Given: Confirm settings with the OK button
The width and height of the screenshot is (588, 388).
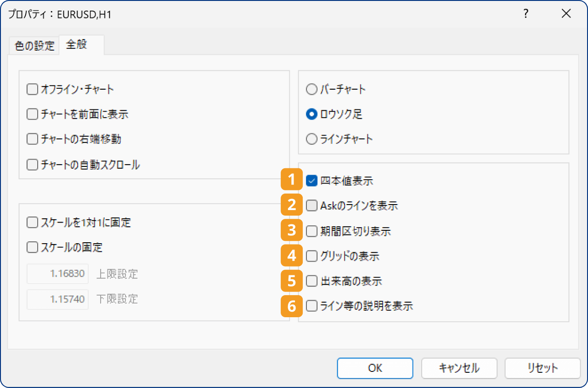Looking at the screenshot, I should point(375,368).
